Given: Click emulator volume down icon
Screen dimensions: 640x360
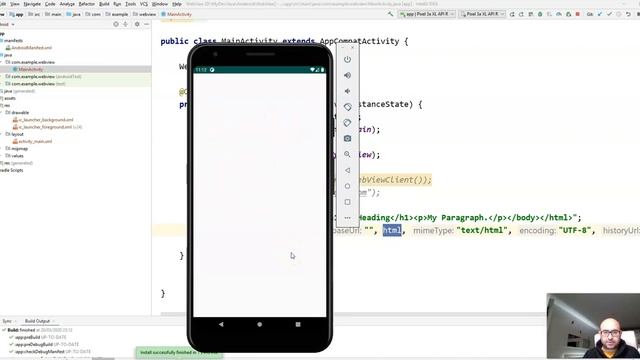Looking at the screenshot, I should [347, 91].
